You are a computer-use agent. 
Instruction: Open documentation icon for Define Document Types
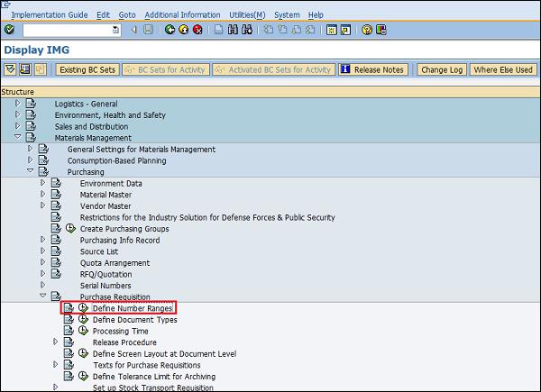[69, 320]
